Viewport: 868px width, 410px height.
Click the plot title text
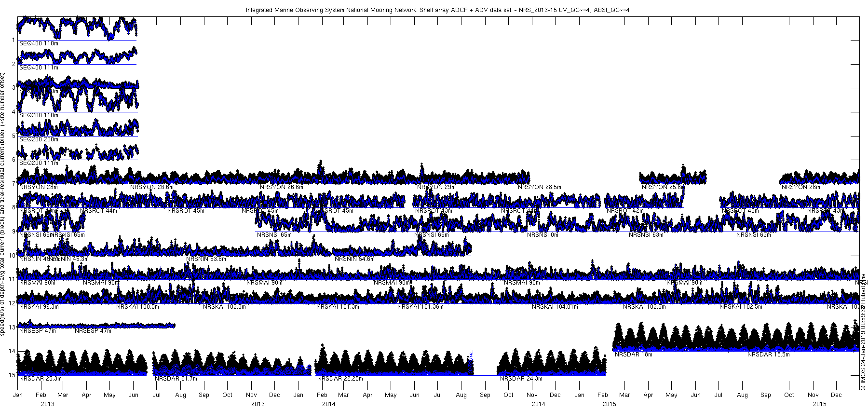(x=437, y=10)
